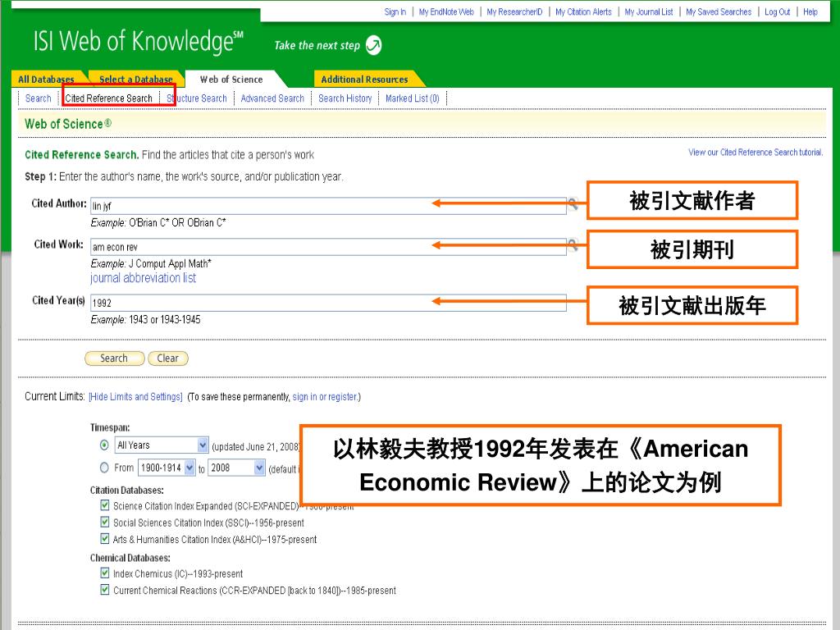This screenshot has height=630, width=840.
Task: Toggle Social Sciences Citation Index checkbox
Action: [x=105, y=522]
